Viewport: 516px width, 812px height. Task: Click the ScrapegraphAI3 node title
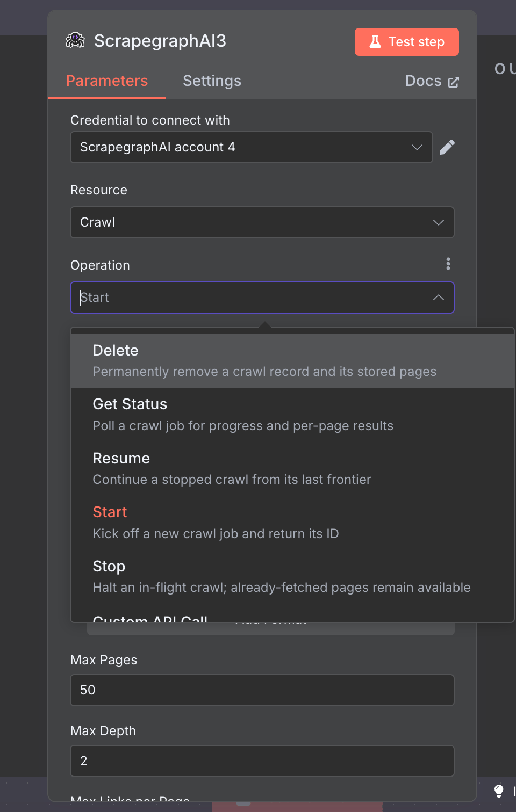tap(160, 41)
